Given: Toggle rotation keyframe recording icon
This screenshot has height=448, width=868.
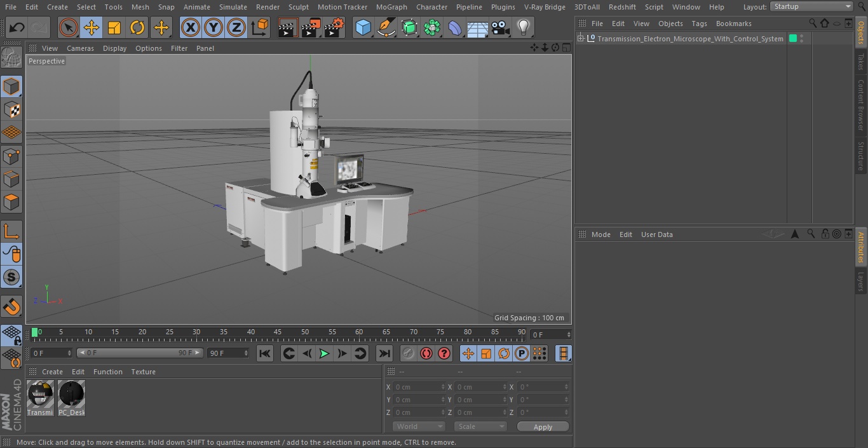Looking at the screenshot, I should point(504,353).
